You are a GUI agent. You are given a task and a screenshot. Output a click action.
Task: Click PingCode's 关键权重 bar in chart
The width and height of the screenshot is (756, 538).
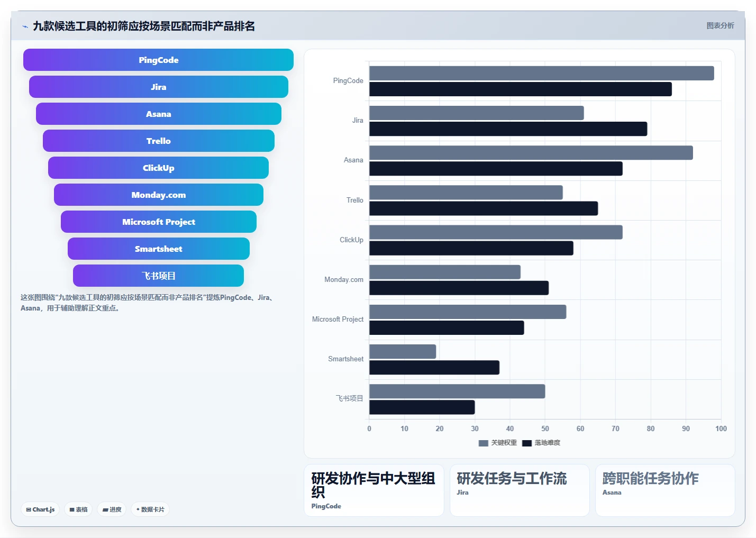point(542,73)
